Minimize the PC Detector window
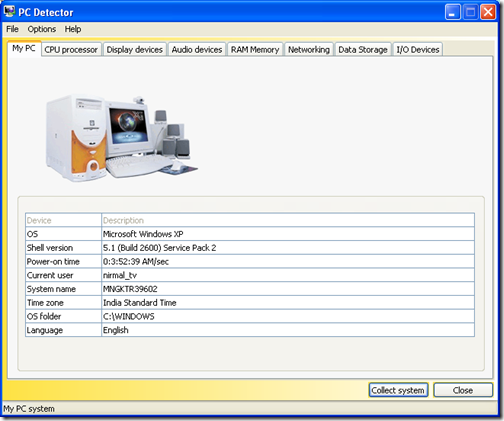 [x=453, y=12]
